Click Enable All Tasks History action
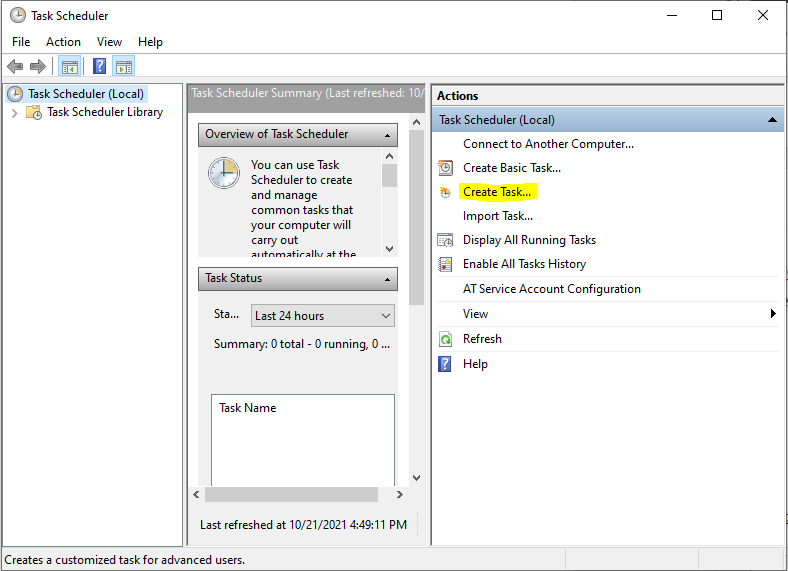788x571 pixels. coord(524,264)
